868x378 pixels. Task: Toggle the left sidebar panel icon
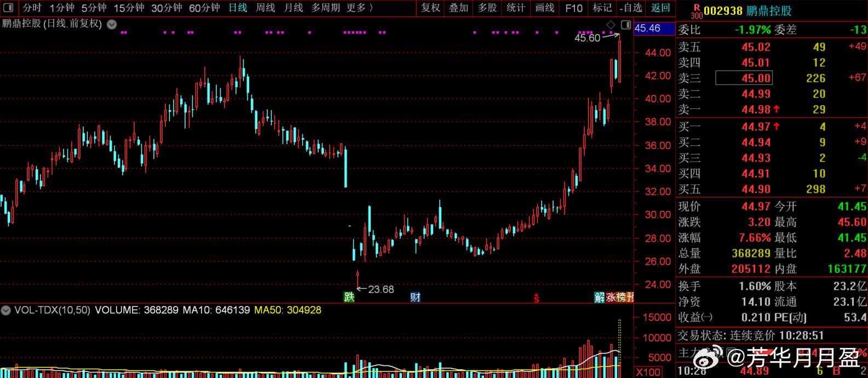9,8
